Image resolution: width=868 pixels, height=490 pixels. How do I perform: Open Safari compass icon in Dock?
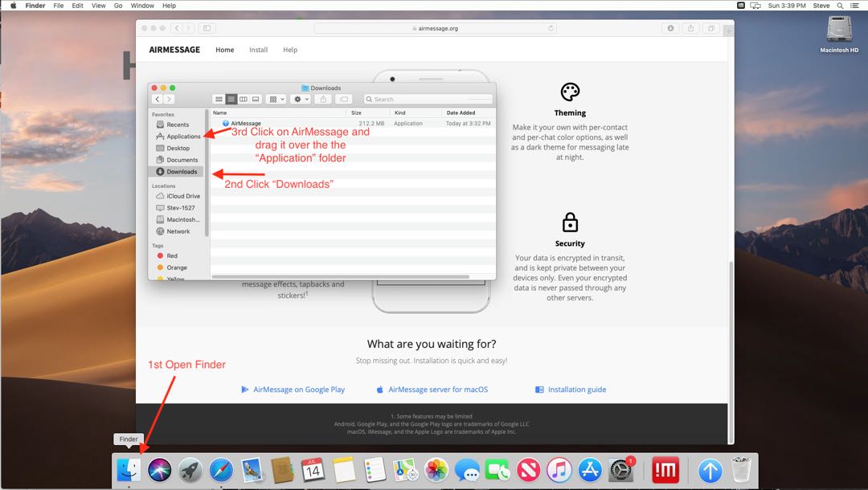222,470
